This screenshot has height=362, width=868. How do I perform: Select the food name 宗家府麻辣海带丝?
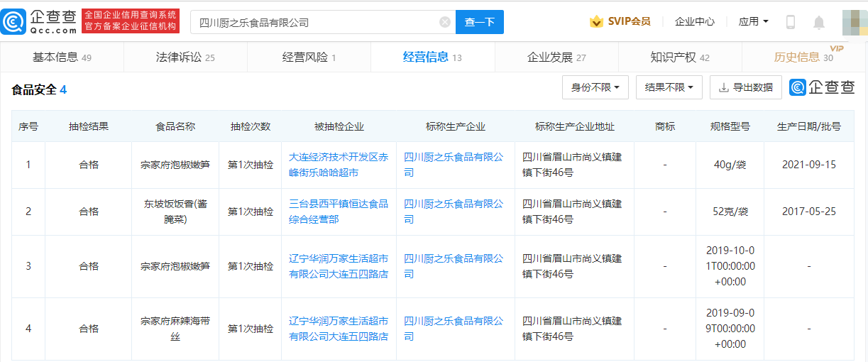175,329
